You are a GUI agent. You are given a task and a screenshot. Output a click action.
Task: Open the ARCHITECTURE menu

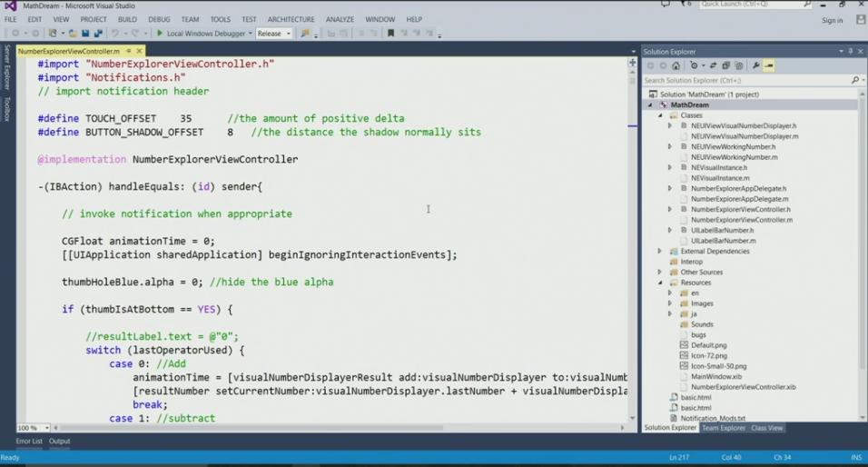291,19
